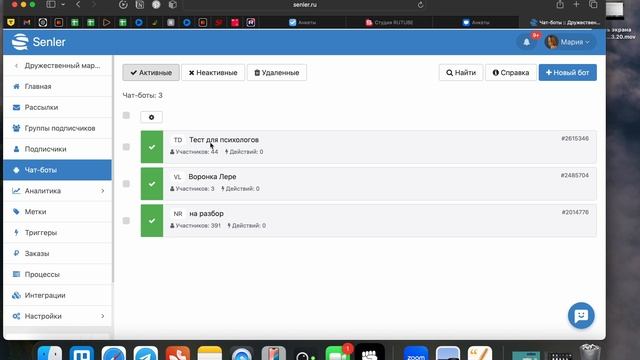Open the bulk actions gear button

point(151,117)
